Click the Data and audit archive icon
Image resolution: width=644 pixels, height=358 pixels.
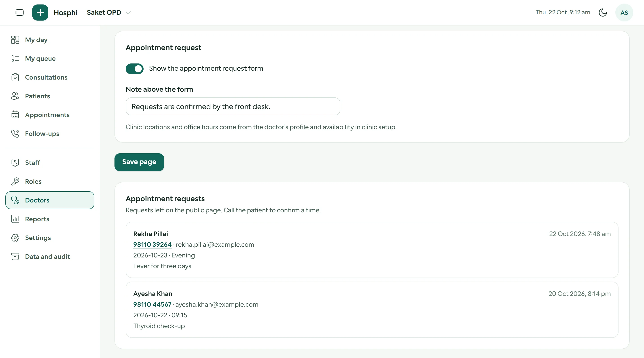15,256
